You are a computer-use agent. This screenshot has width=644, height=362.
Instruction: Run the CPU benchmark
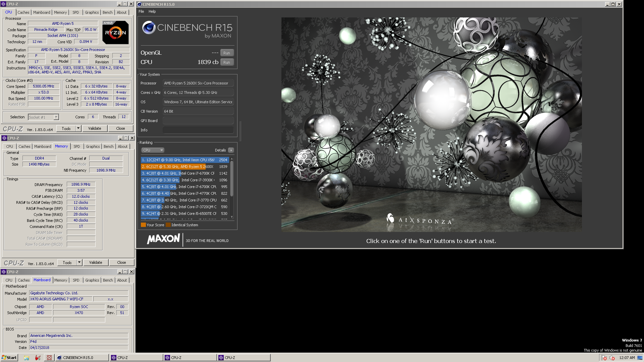point(227,62)
